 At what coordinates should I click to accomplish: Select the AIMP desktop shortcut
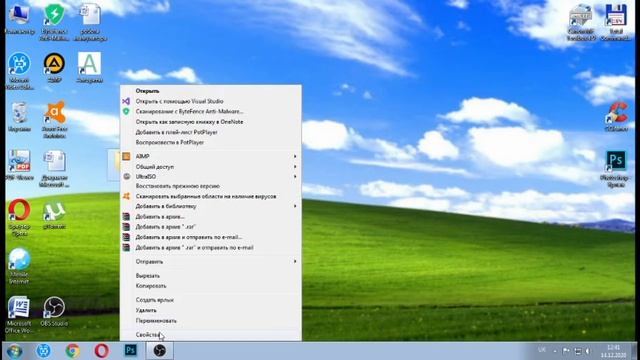click(x=54, y=68)
